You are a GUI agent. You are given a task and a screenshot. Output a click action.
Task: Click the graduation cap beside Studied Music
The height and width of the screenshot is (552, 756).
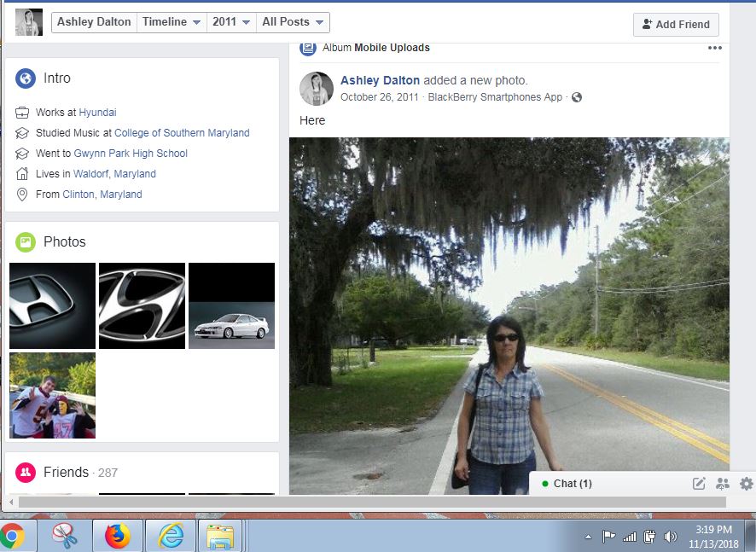tap(22, 133)
